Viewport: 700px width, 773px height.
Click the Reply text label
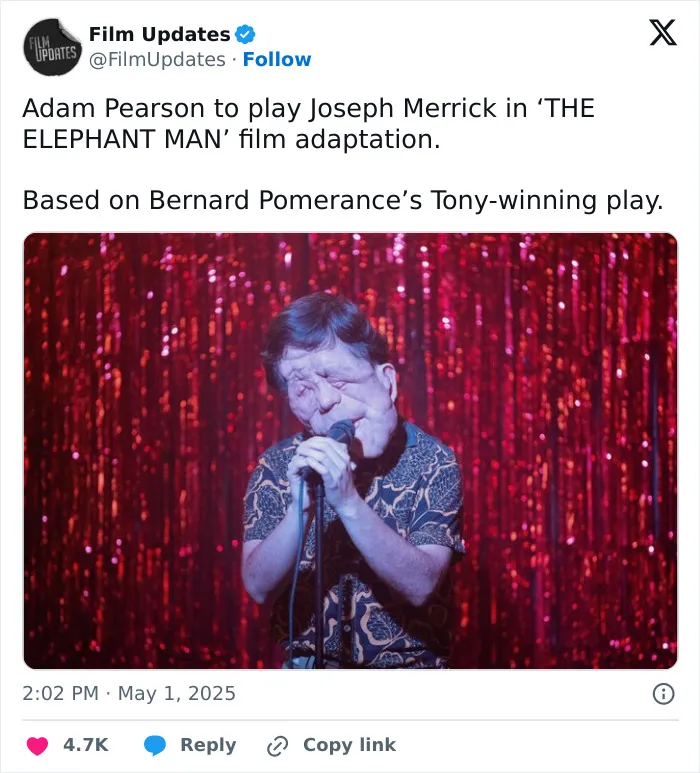click(208, 745)
